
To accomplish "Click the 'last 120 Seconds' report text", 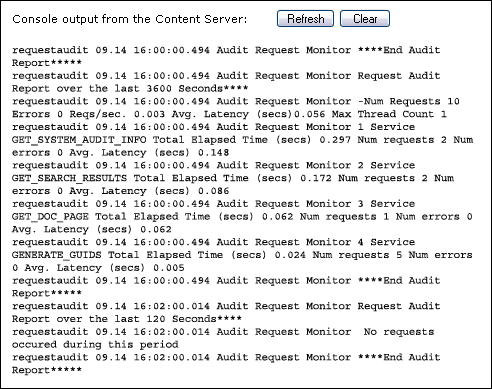I will click(165, 319).
